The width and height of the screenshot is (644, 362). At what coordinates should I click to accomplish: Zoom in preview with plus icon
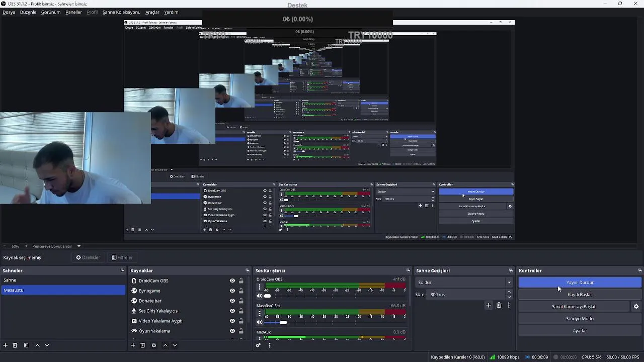pyautogui.click(x=26, y=246)
